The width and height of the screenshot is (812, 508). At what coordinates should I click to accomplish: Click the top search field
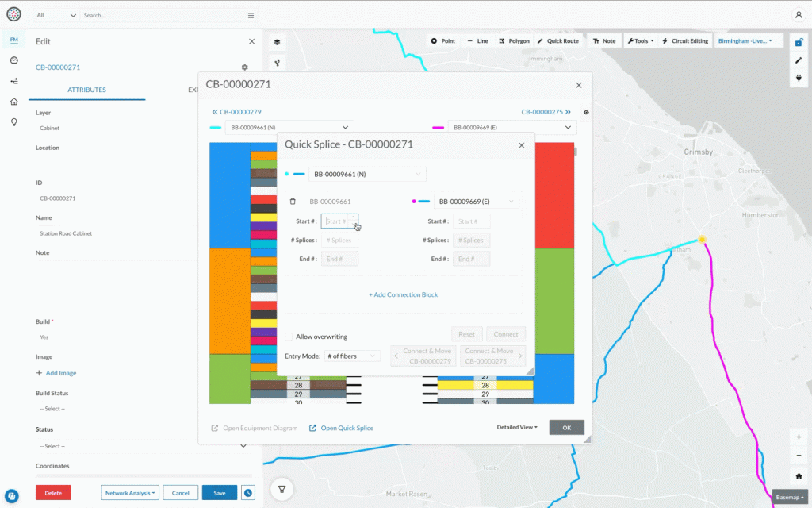(162, 16)
